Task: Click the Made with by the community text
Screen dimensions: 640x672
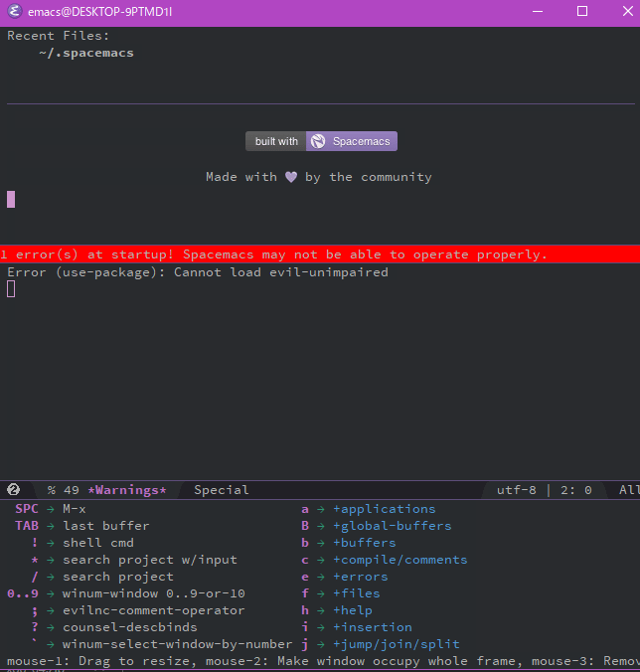Action: point(319,177)
